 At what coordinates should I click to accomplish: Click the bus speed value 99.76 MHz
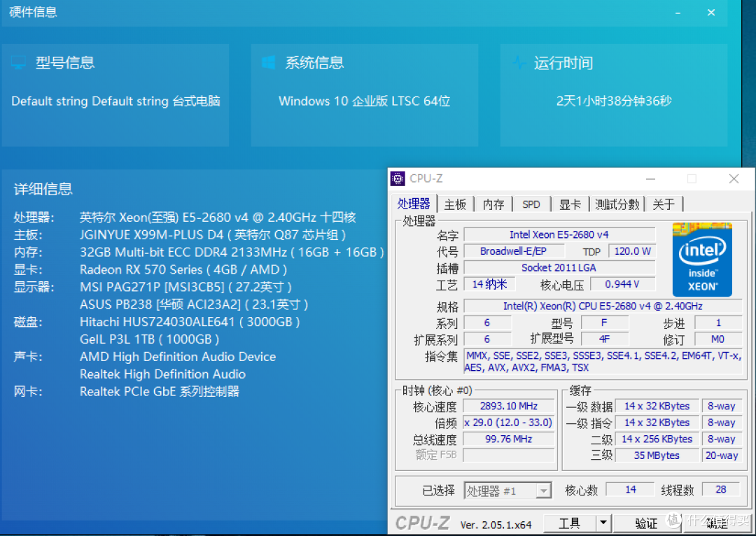509,439
